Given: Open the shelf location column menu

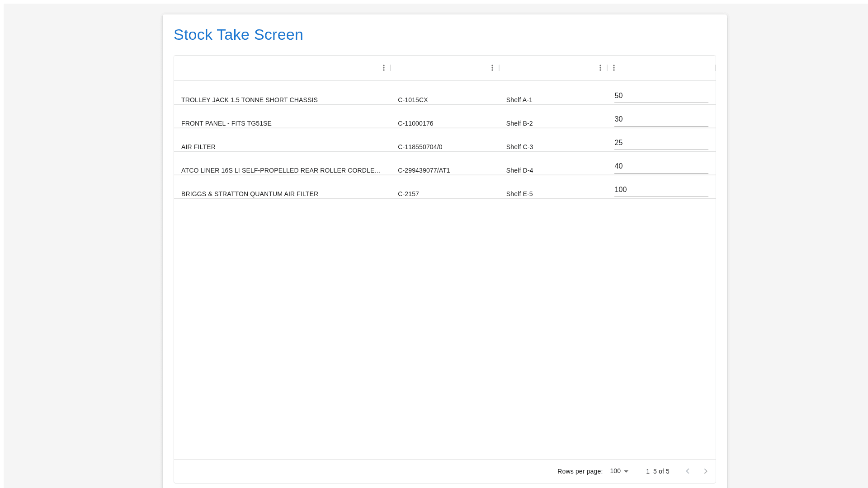Looking at the screenshot, I should [x=600, y=68].
